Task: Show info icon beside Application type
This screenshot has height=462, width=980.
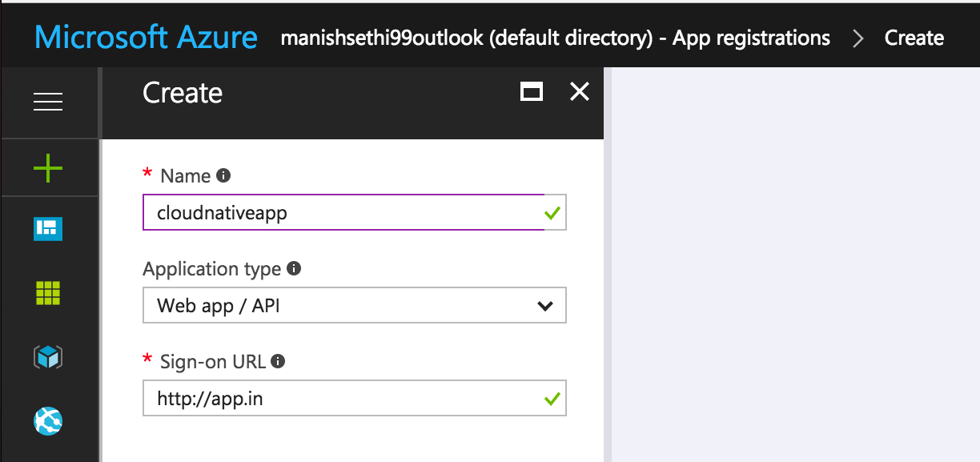Action: pos(294,268)
